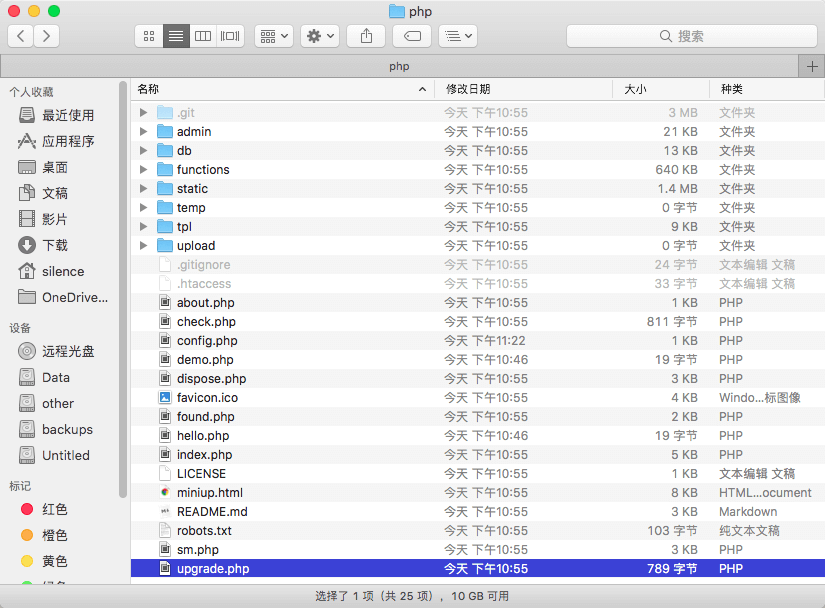Viewport: 825px width, 608px height.
Task: Switch to column view mode
Action: [203, 36]
